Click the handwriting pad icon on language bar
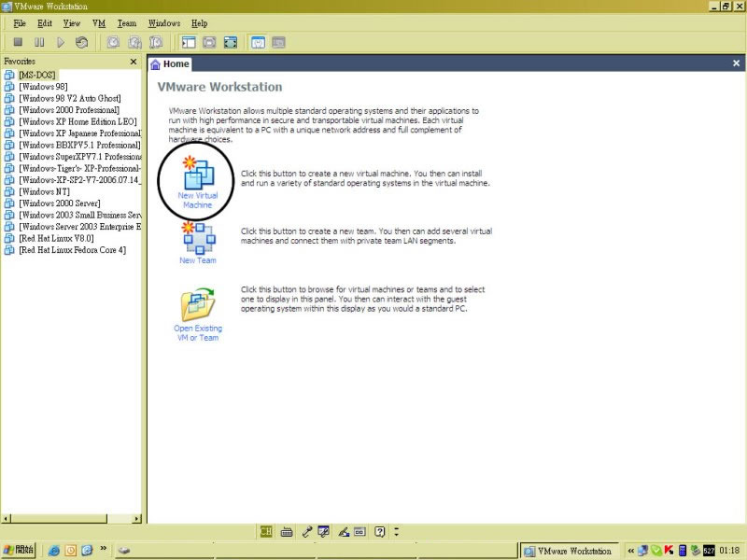This screenshot has width=747, height=560. pos(323,532)
